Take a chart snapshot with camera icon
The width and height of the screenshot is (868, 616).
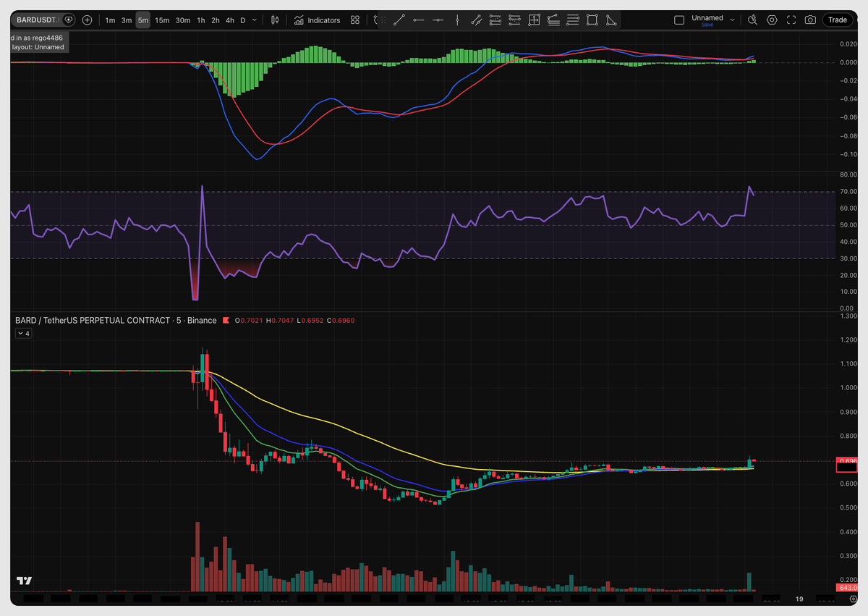(810, 20)
